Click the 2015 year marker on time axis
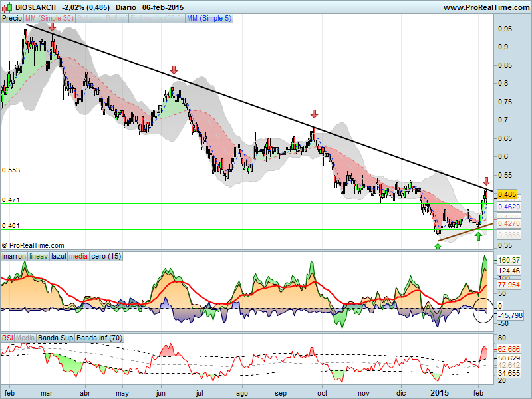This screenshot has height=399, width=532. [x=440, y=393]
